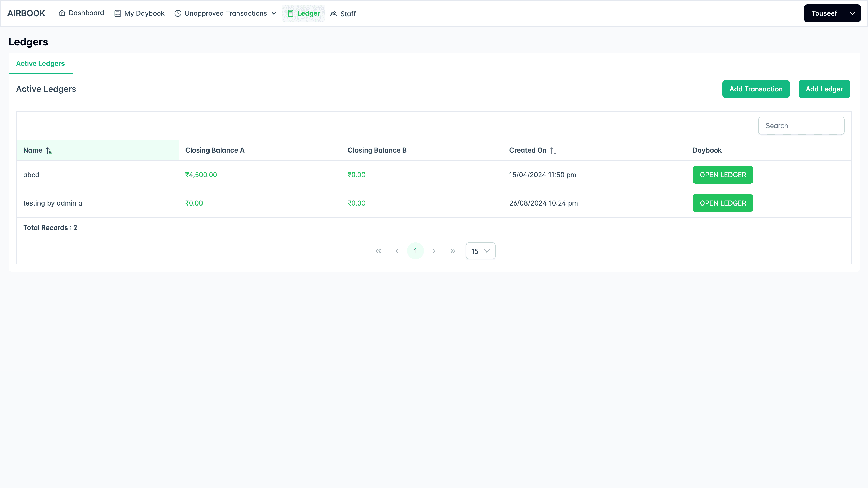Go to the previous page
The width and height of the screenshot is (868, 488).
point(397,251)
